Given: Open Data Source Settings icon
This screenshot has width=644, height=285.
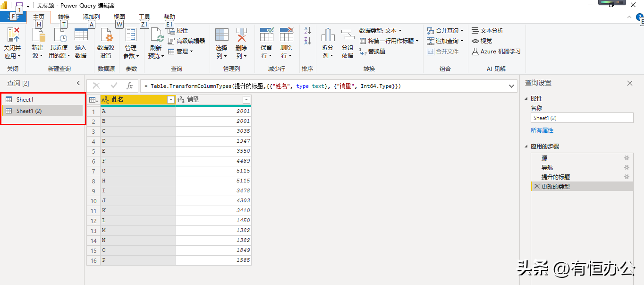Looking at the screenshot, I should coord(106,35).
